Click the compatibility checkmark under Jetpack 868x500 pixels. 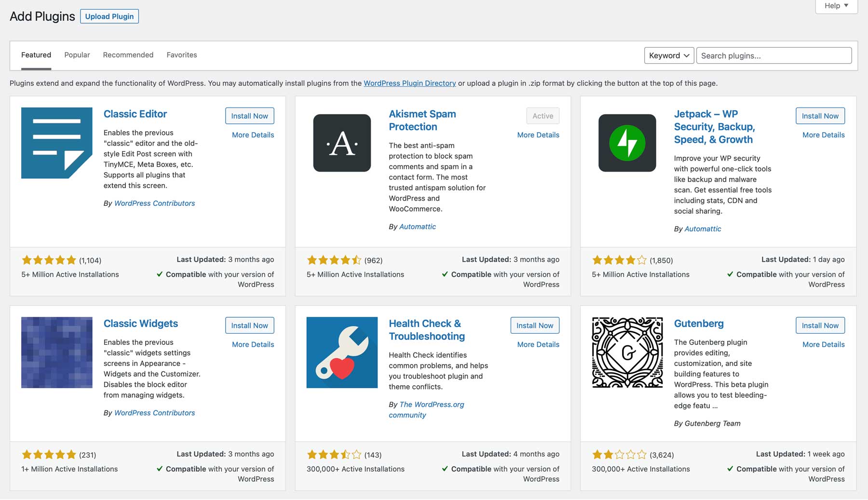point(731,274)
